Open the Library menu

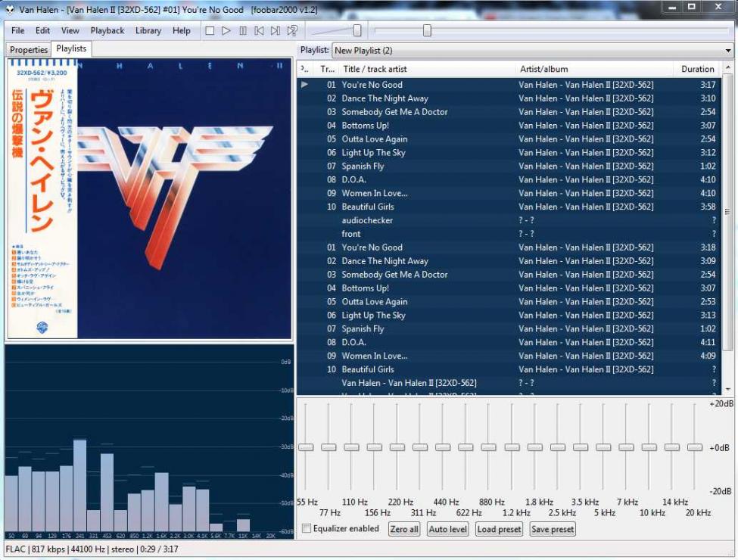(148, 30)
